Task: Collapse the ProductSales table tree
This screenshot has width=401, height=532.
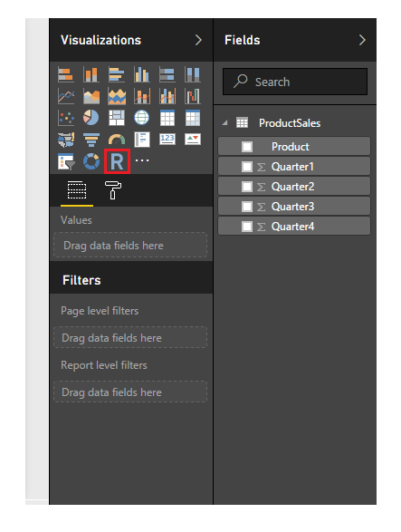Action: click(225, 123)
